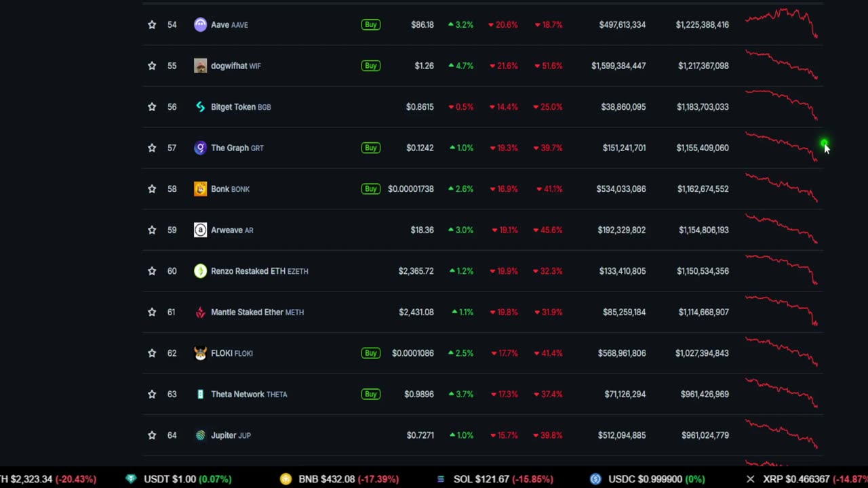Click Arweave price $18.36

(x=422, y=230)
